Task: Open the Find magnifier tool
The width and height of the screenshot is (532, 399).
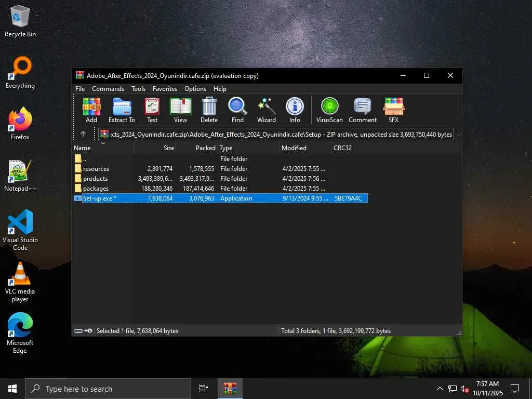Action: click(x=237, y=110)
